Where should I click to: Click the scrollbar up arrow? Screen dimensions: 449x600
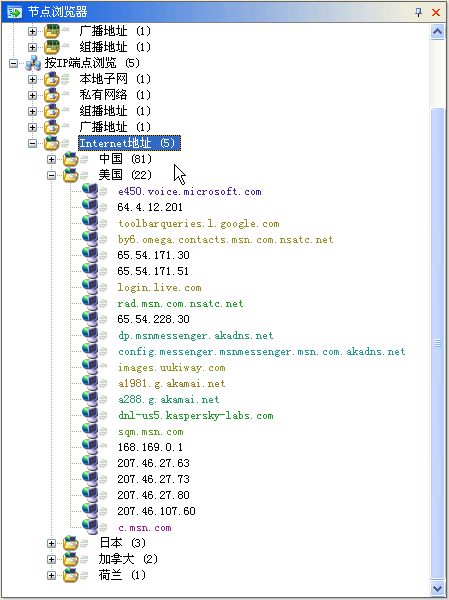437,32
